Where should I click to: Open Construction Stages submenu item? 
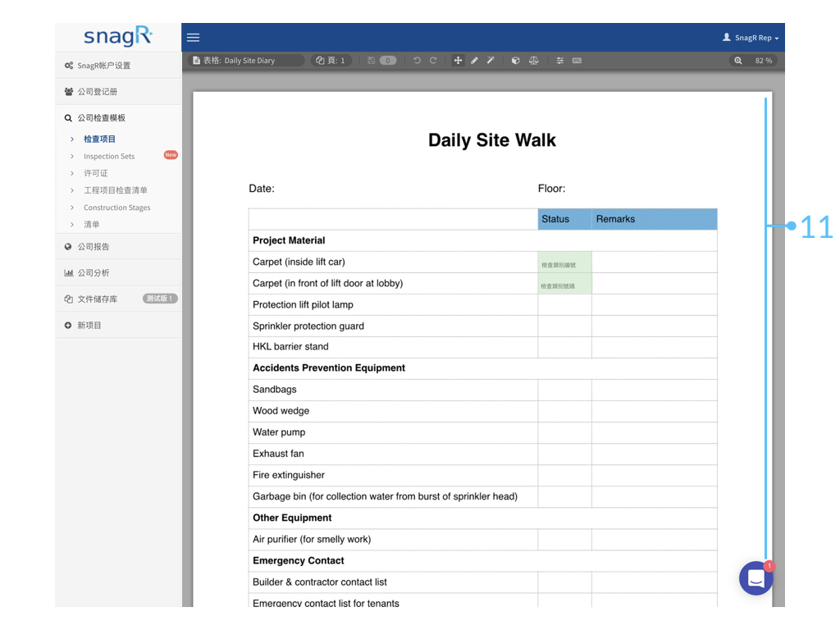116,208
